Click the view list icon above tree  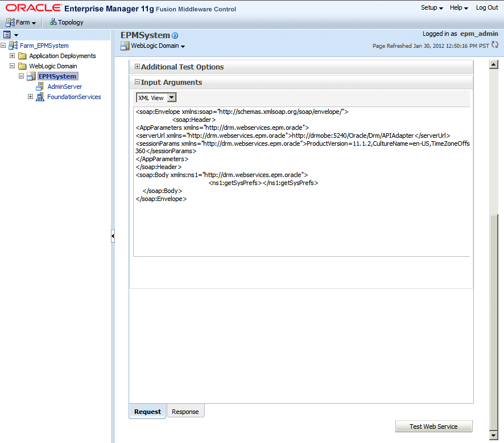pos(7,34)
